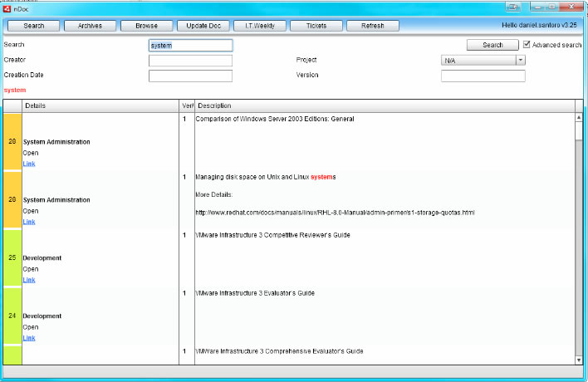Toggle the Advanced search checkbox
This screenshot has width=588, height=382.
pyautogui.click(x=527, y=45)
